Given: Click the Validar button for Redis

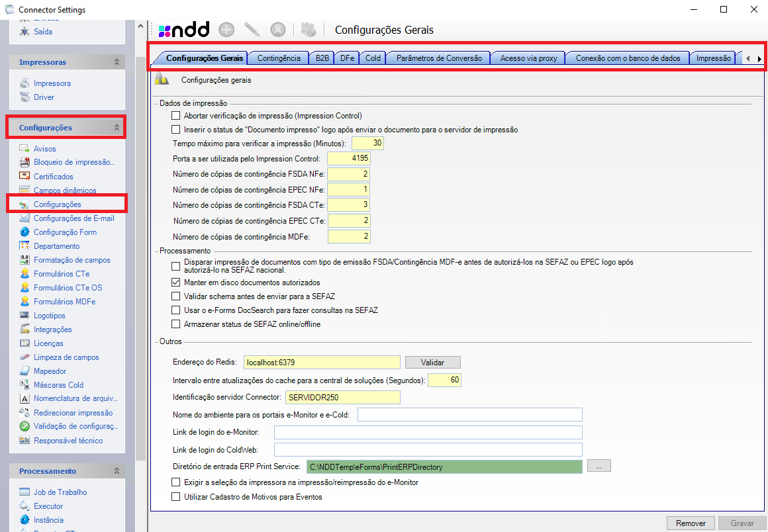Looking at the screenshot, I should click(432, 363).
